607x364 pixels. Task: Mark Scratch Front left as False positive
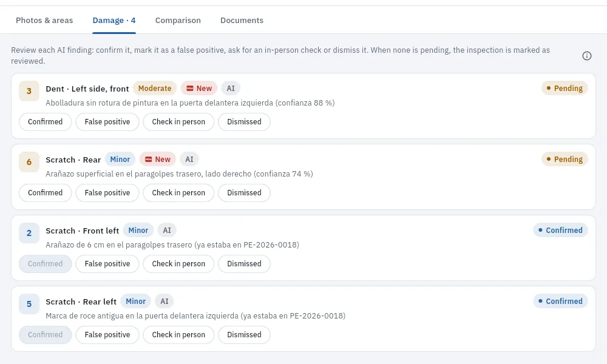pyautogui.click(x=107, y=264)
